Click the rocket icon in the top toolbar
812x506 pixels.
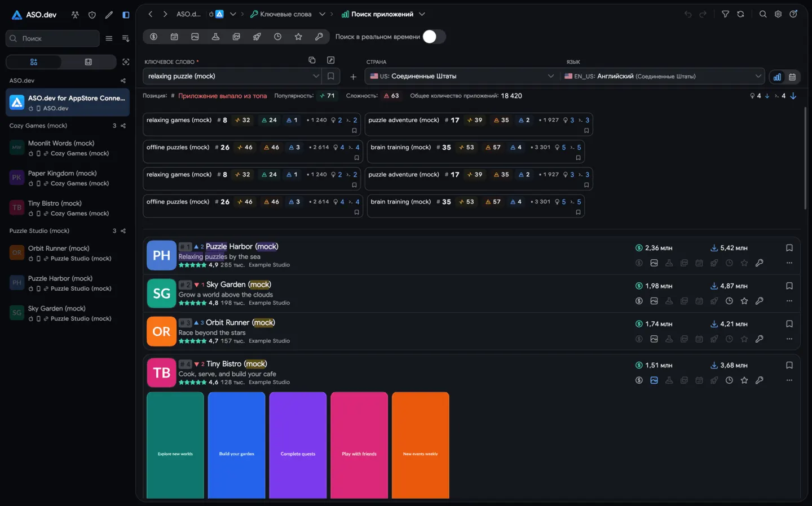point(257,37)
